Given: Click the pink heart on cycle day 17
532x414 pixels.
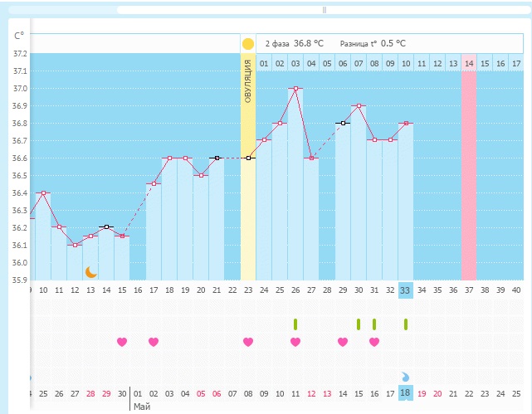Looking at the screenshot, I should click(x=154, y=342).
